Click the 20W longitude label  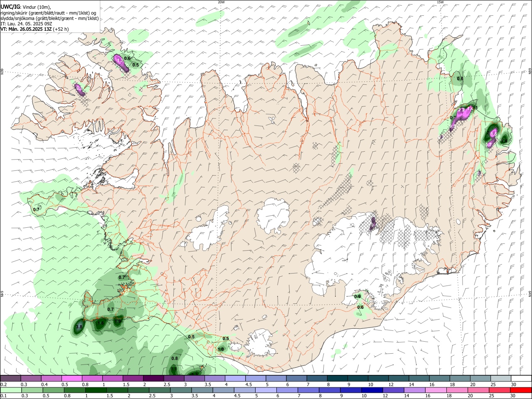[221, 2]
